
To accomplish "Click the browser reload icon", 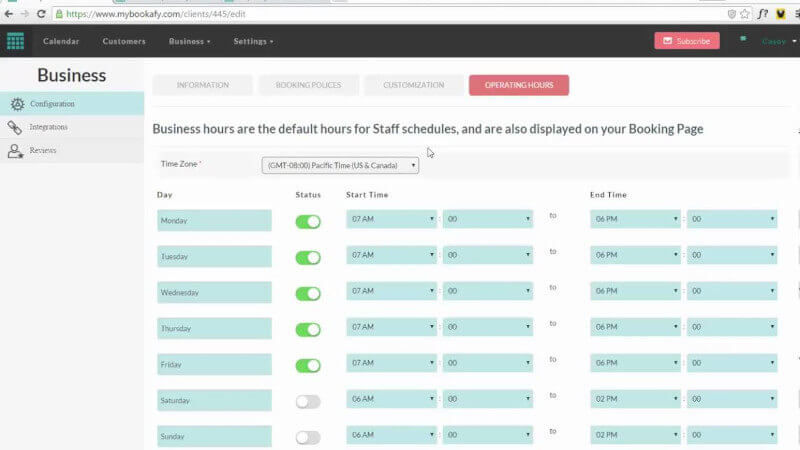I will click(41, 14).
